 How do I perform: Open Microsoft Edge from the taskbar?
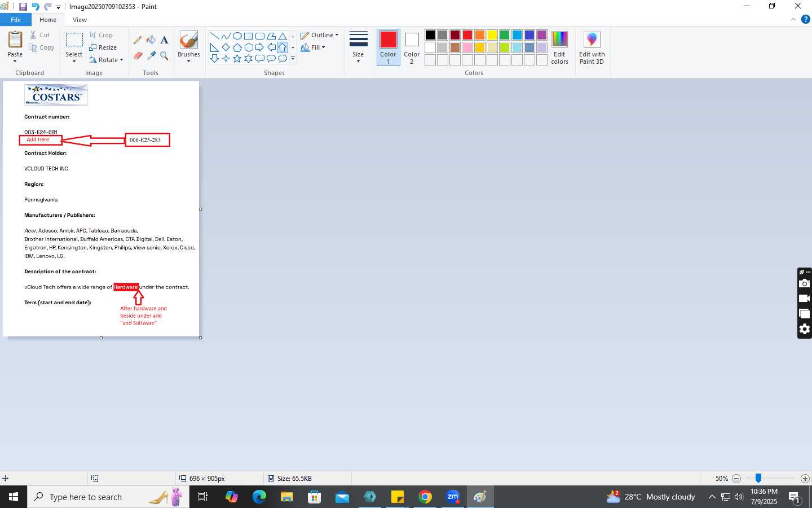pyautogui.click(x=259, y=497)
